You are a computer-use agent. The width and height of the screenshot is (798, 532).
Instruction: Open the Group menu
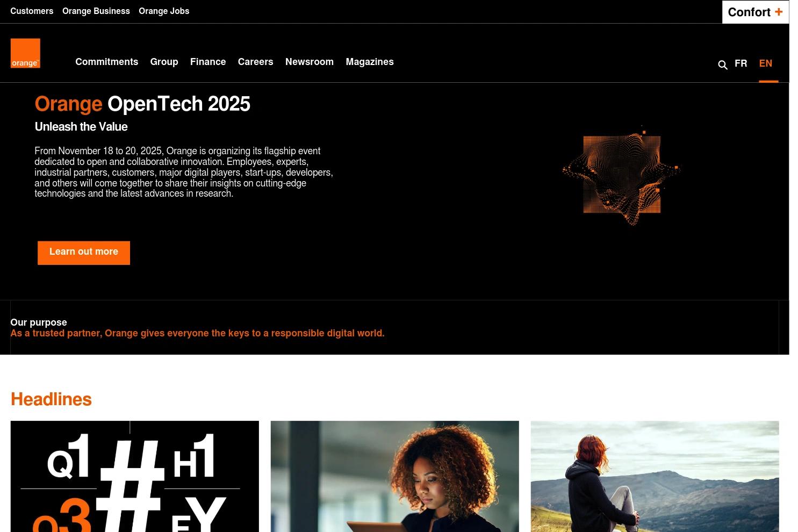[x=164, y=62]
